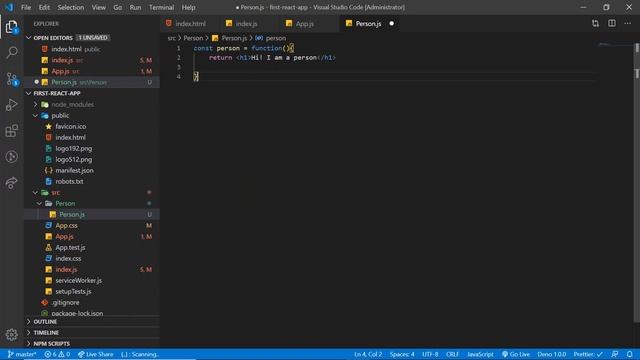Change line endings via CRLF indicator

pos(452,354)
